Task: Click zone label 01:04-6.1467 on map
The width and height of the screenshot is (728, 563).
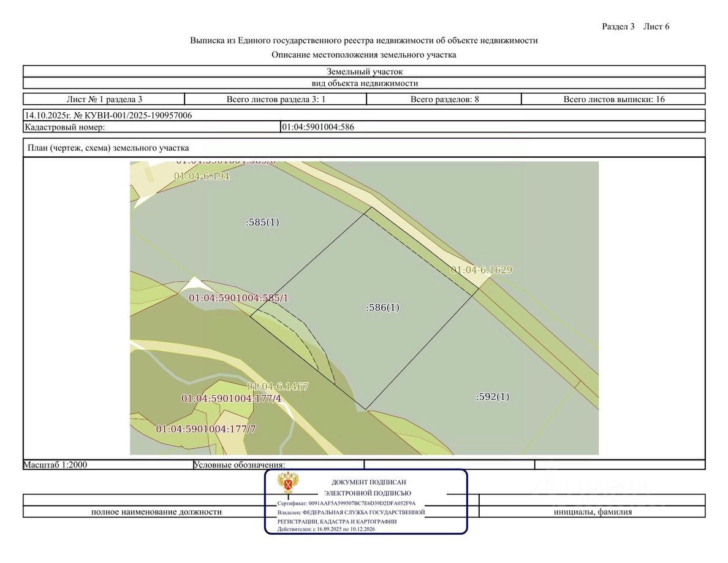Action: (278, 386)
